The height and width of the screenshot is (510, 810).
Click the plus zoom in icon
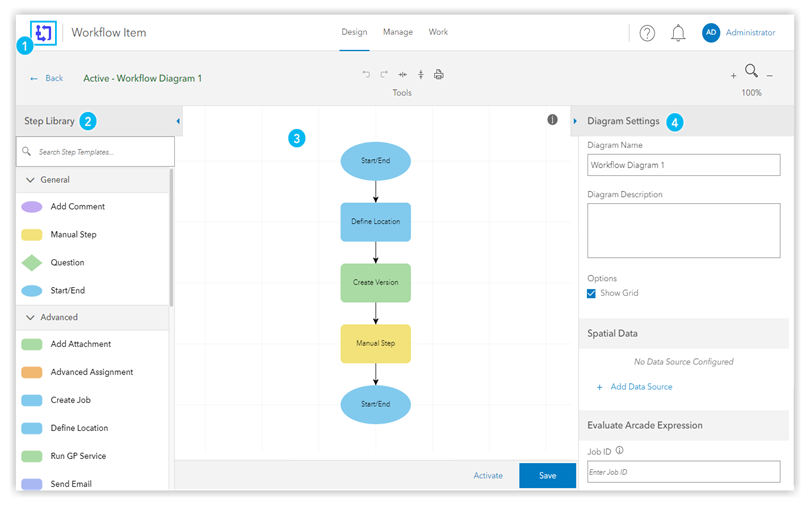(733, 76)
